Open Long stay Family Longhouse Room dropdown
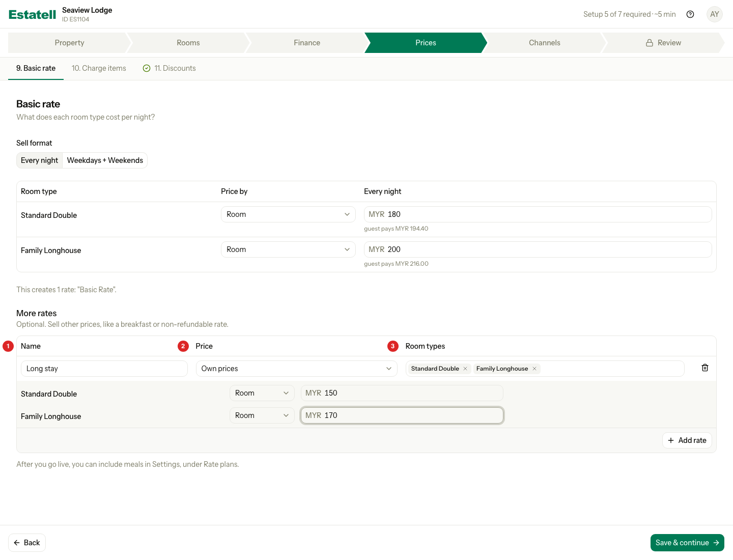 (262, 415)
